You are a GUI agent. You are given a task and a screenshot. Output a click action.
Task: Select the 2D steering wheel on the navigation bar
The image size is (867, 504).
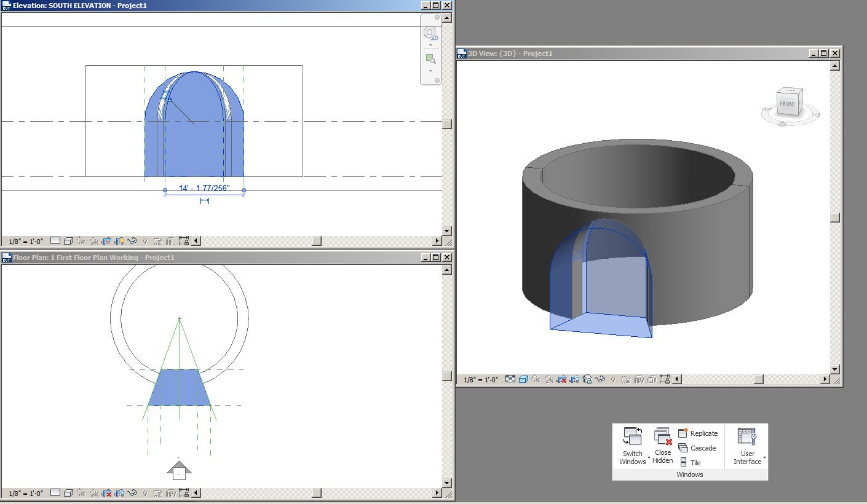pyautogui.click(x=430, y=33)
